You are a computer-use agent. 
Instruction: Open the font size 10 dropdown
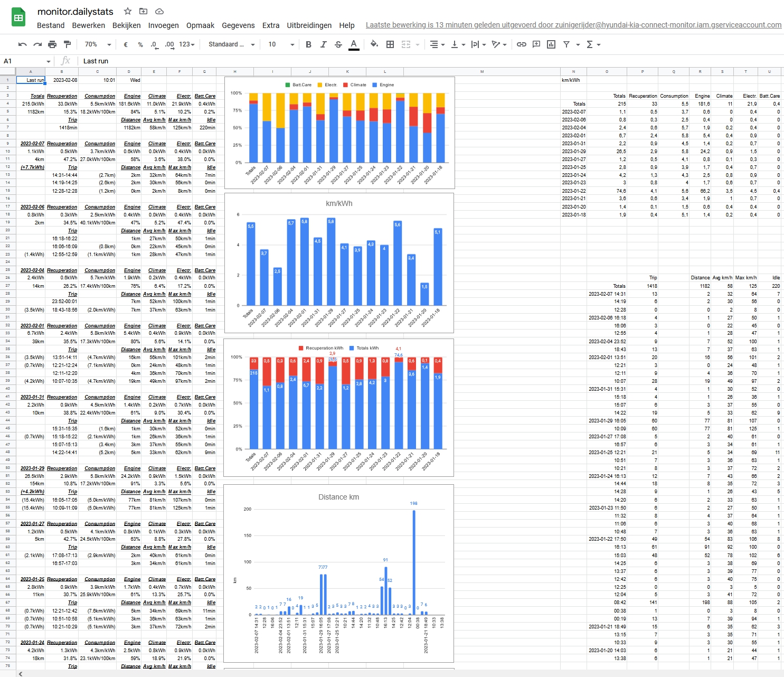tap(281, 44)
